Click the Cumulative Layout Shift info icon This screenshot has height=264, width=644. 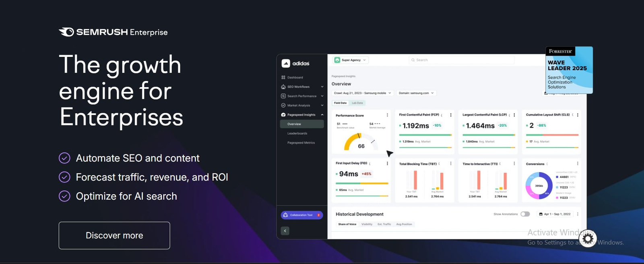click(572, 115)
